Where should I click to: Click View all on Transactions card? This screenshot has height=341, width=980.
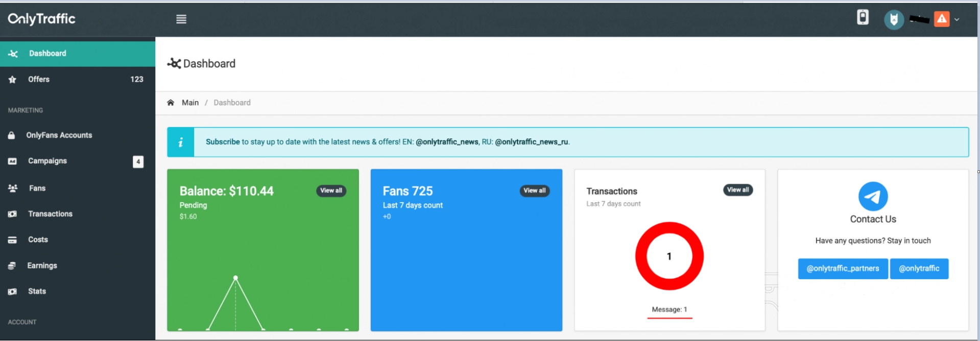tap(738, 190)
